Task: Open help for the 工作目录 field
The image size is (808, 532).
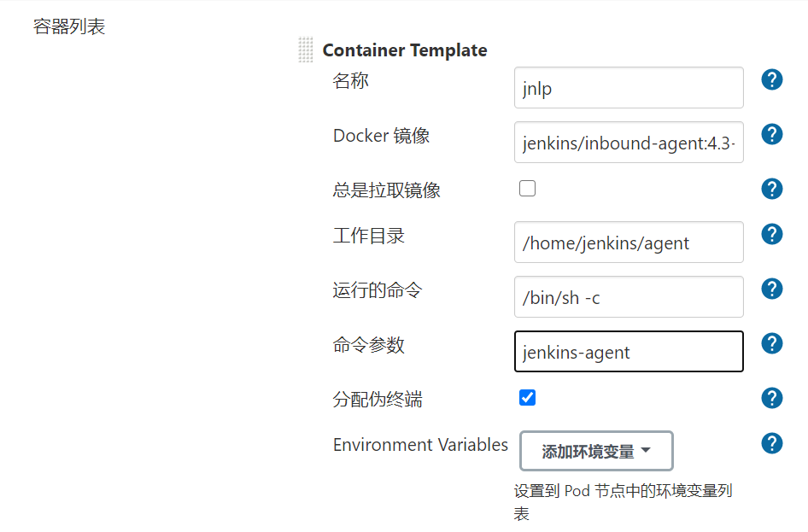Action: 771,234
